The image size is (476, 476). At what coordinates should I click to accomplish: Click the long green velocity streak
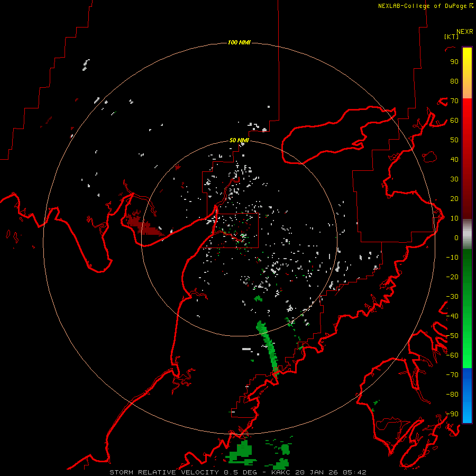268,347
